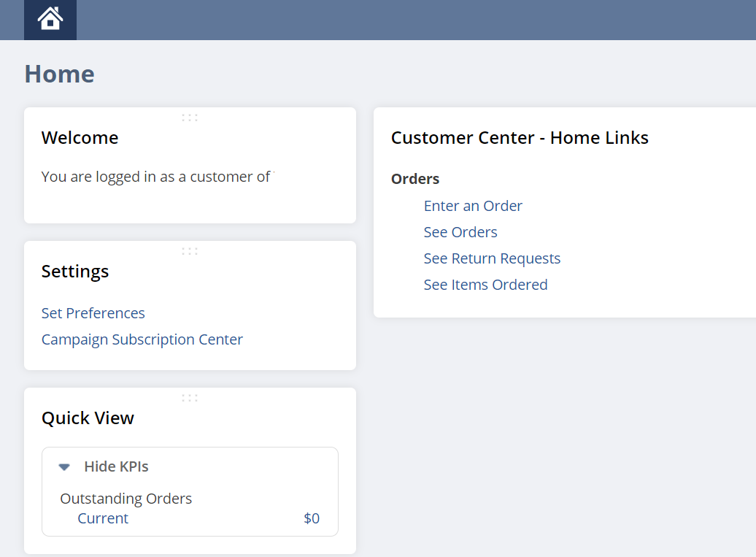Screen dimensions: 756x557
Task: Click the Home icon in the navigation bar
Action: point(50,20)
